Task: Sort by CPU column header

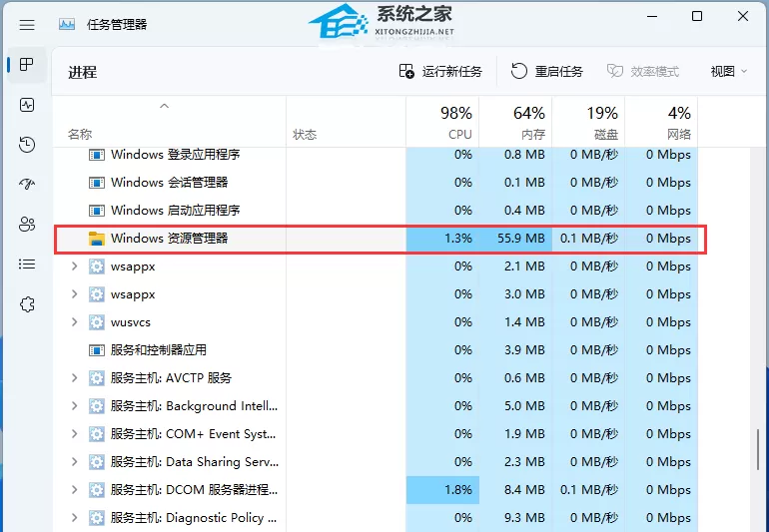Action: pos(442,122)
